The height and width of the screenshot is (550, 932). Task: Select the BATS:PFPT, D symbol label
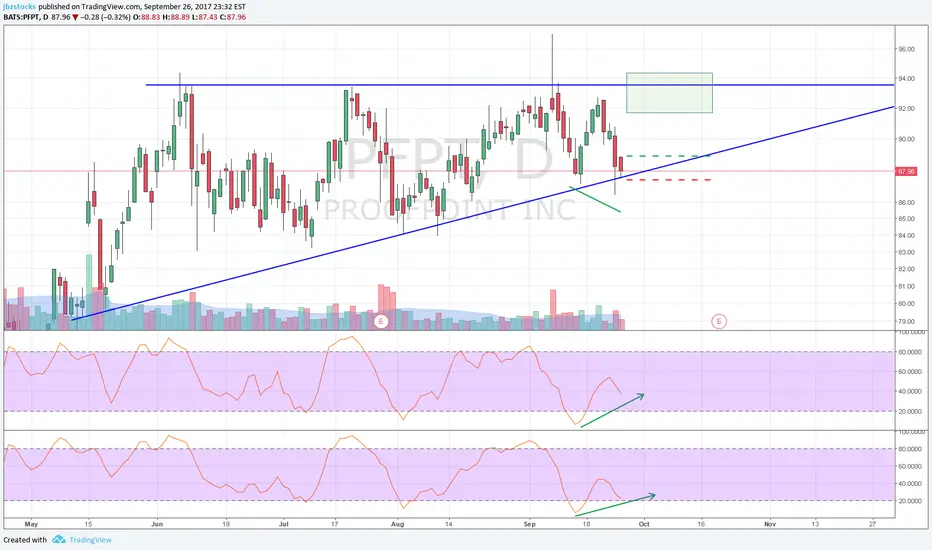pos(26,17)
